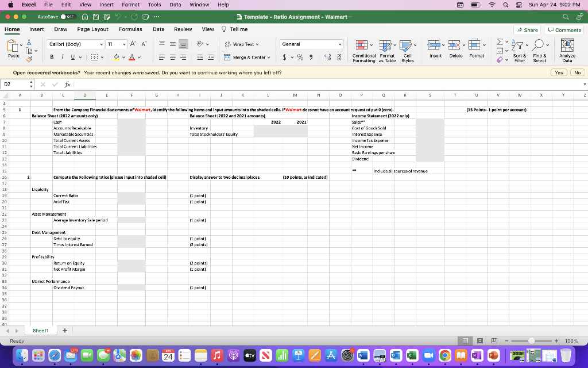This screenshot has width=588, height=368.
Task: Add a new sheet with the plus button
Action: pyautogui.click(x=64, y=331)
